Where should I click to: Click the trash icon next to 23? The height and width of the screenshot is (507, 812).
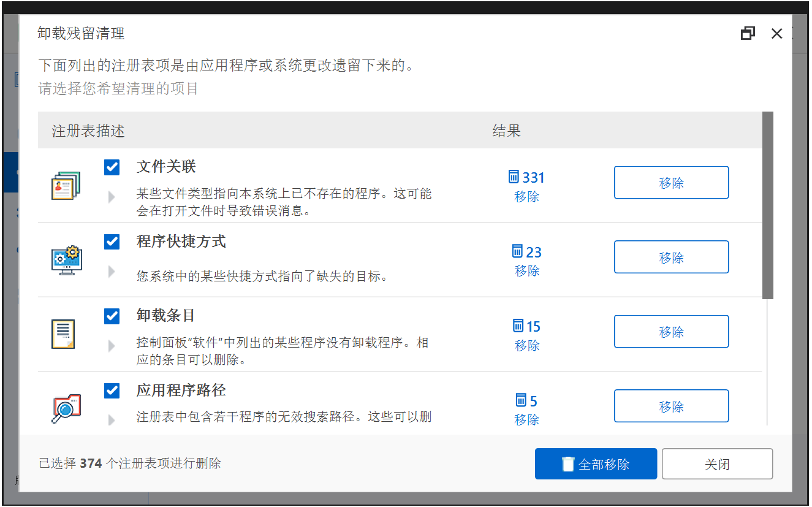[x=517, y=251]
